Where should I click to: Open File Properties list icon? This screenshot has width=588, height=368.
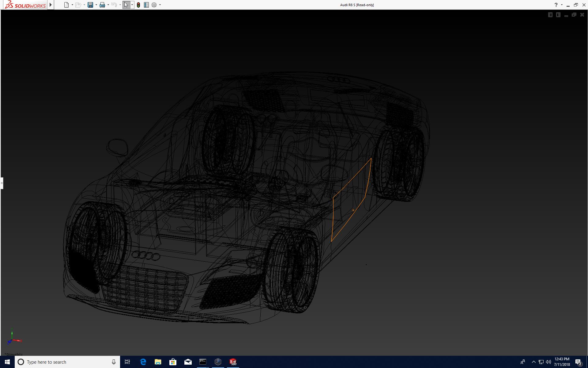146,5
